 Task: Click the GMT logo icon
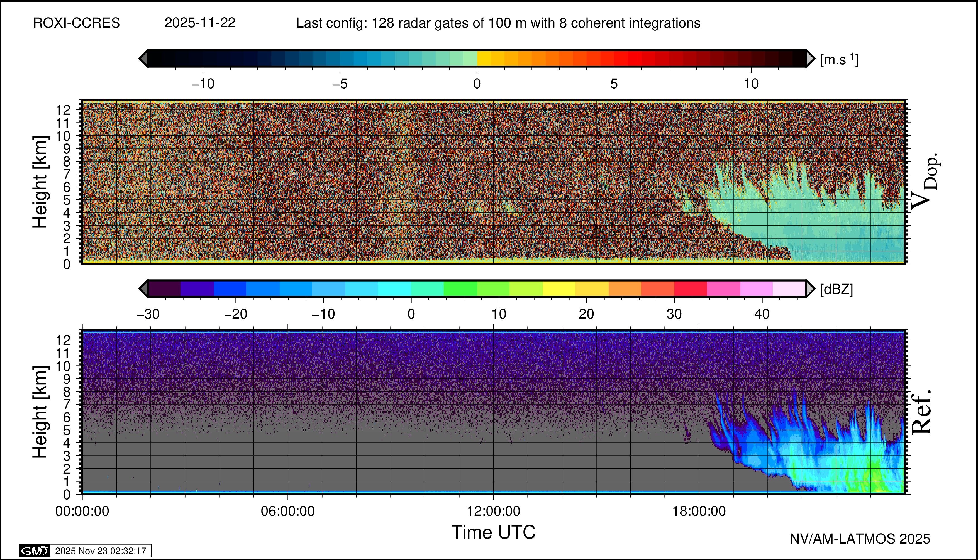click(x=35, y=551)
